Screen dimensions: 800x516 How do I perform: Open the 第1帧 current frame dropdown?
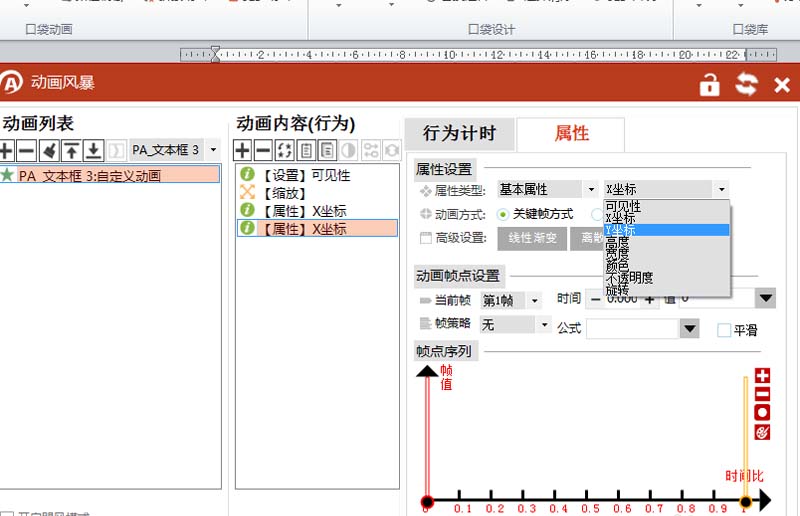(534, 300)
